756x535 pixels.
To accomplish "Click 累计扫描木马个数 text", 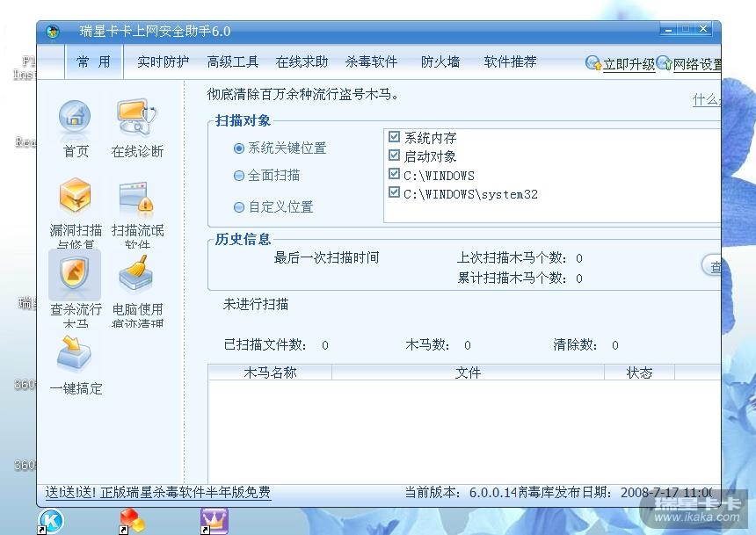I will (520, 278).
